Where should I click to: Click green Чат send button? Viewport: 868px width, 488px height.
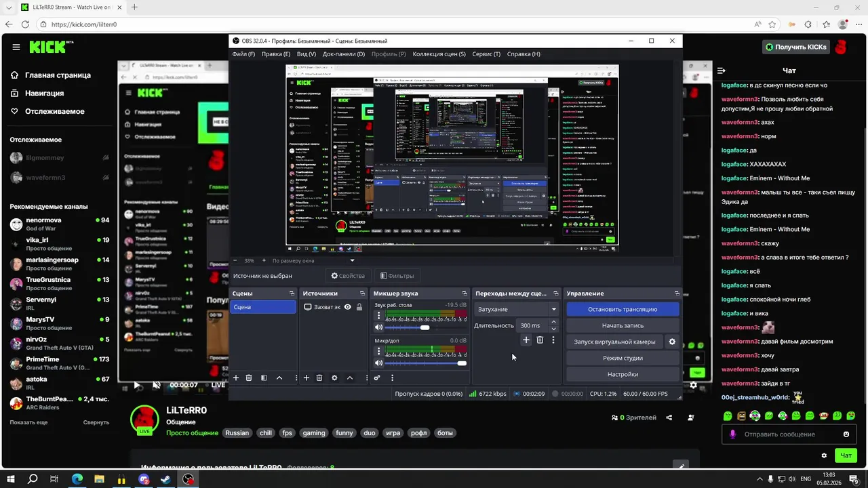pyautogui.click(x=846, y=455)
